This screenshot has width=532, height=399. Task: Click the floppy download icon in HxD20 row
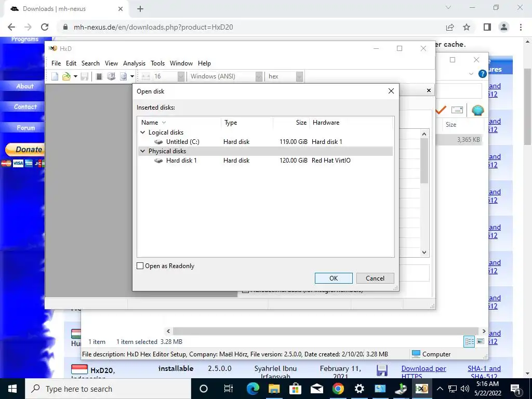pyautogui.click(x=382, y=370)
